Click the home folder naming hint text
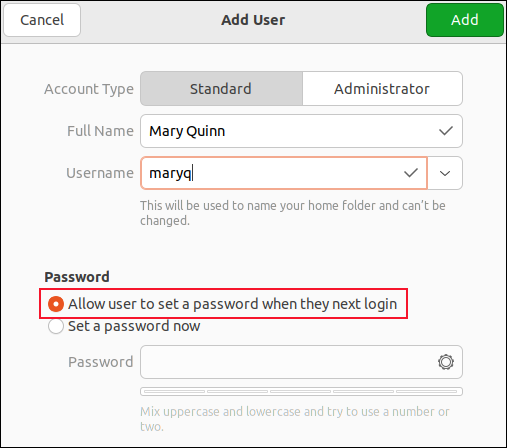507x448 pixels. (293, 213)
